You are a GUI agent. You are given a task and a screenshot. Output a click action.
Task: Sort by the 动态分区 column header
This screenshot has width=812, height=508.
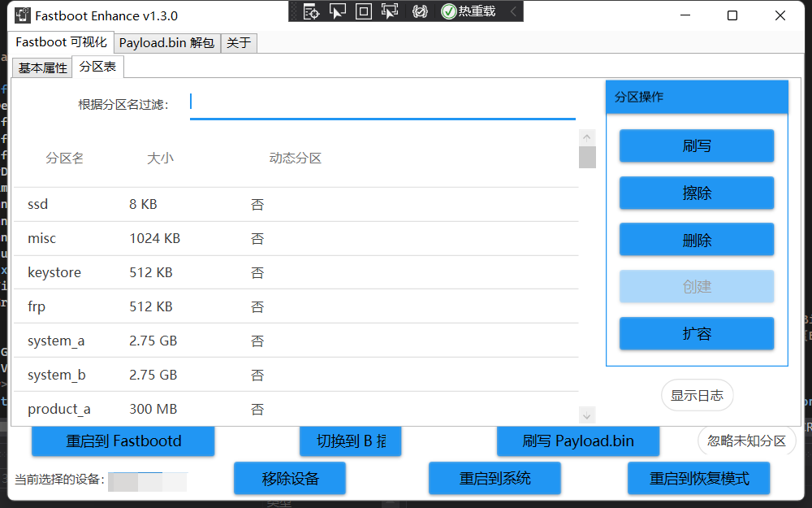[296, 158]
